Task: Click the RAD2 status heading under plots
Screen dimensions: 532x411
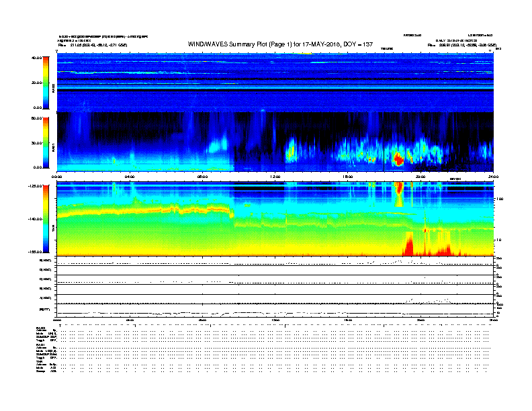Action: pos(40,328)
